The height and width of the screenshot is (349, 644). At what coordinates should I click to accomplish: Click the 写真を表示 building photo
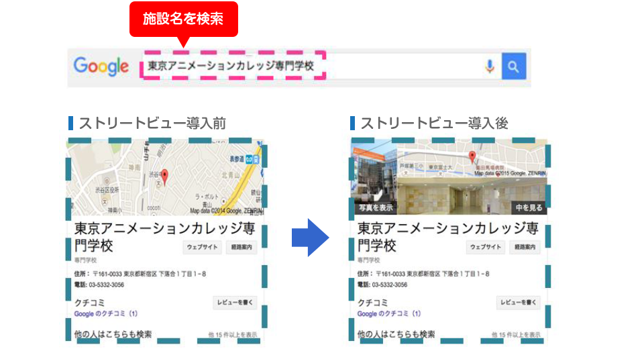tap(375, 177)
